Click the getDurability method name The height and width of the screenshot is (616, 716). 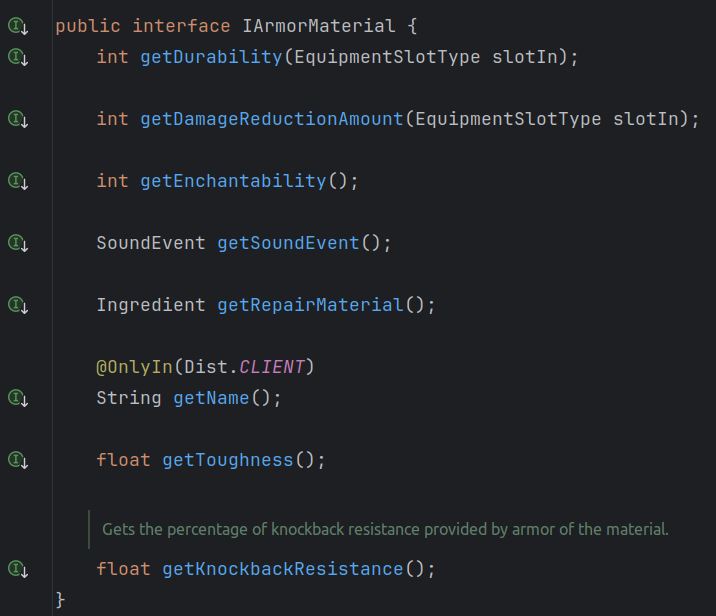pyautogui.click(x=211, y=57)
